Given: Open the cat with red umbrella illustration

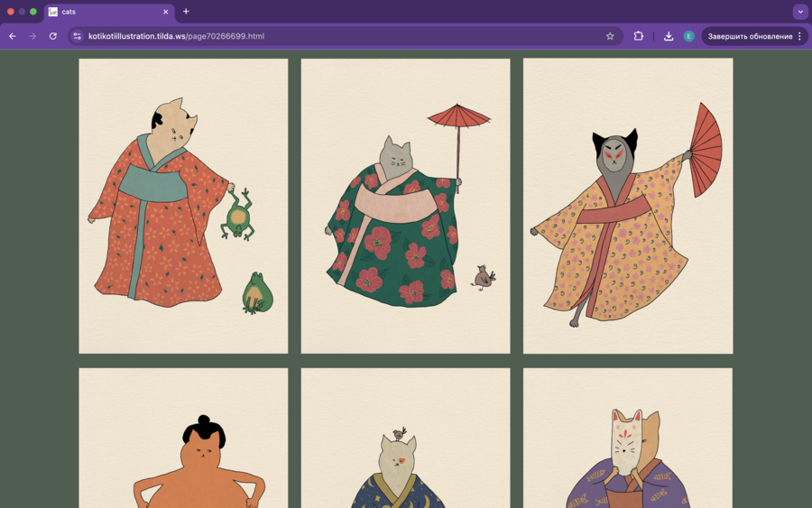Looking at the screenshot, I should [405, 206].
